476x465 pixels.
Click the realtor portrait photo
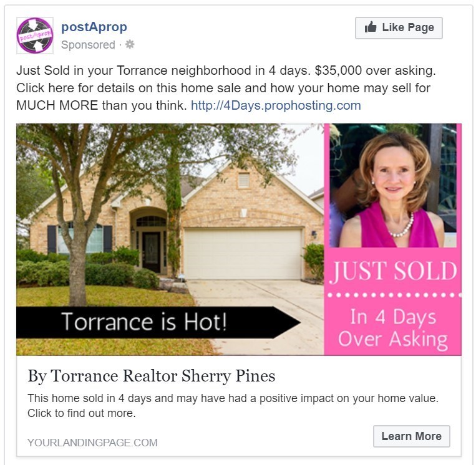(393, 185)
